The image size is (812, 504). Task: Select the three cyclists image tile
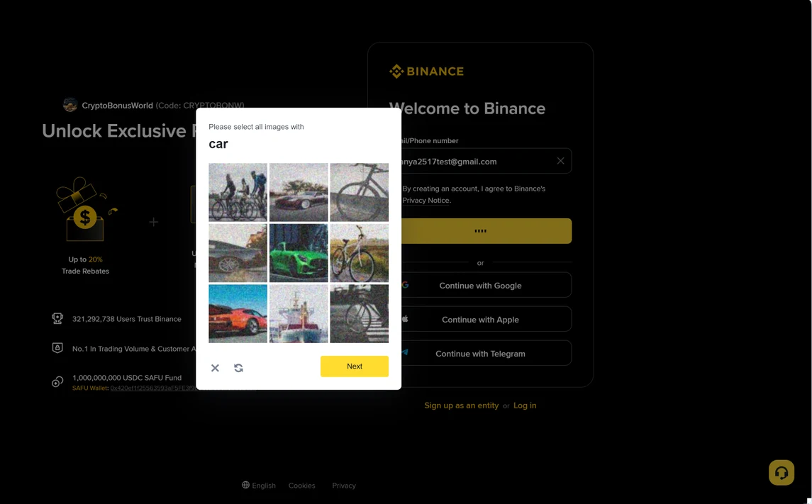(x=238, y=193)
